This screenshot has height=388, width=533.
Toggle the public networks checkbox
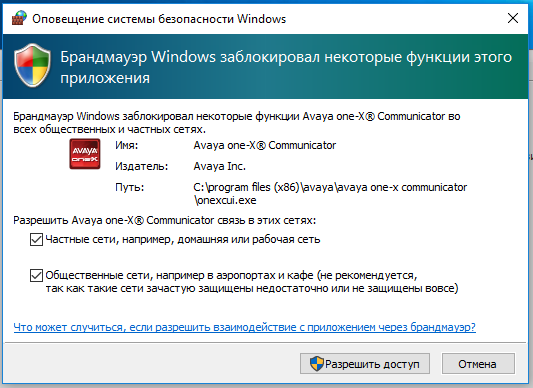[x=36, y=275]
